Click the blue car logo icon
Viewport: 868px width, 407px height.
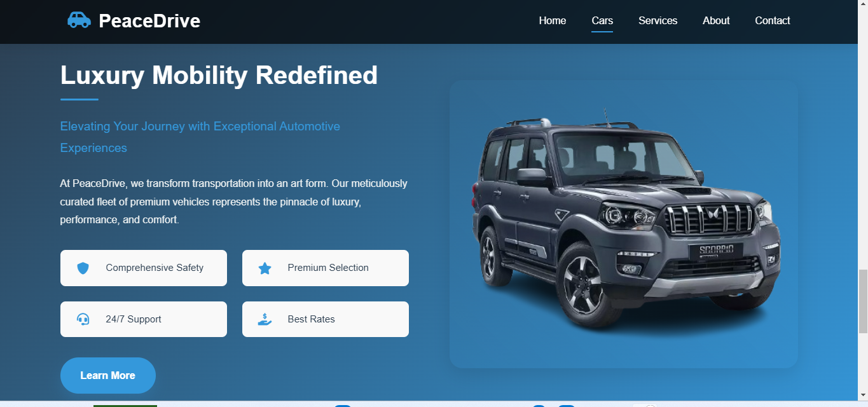tap(79, 20)
